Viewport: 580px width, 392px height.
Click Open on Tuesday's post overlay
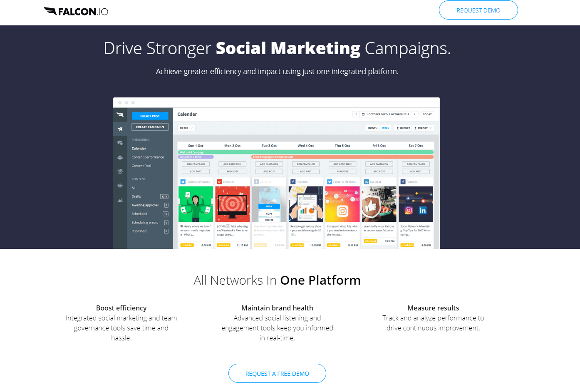point(269,206)
